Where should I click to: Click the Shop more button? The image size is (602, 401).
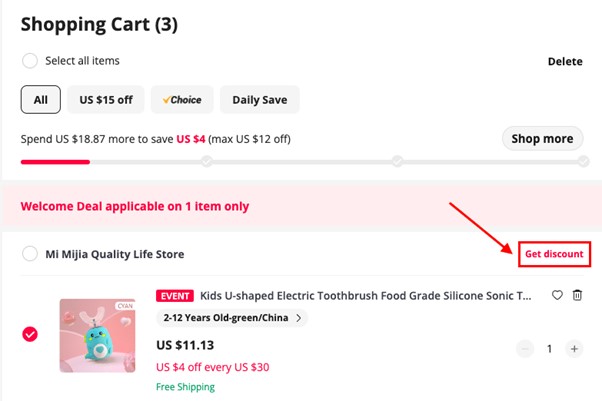(542, 138)
